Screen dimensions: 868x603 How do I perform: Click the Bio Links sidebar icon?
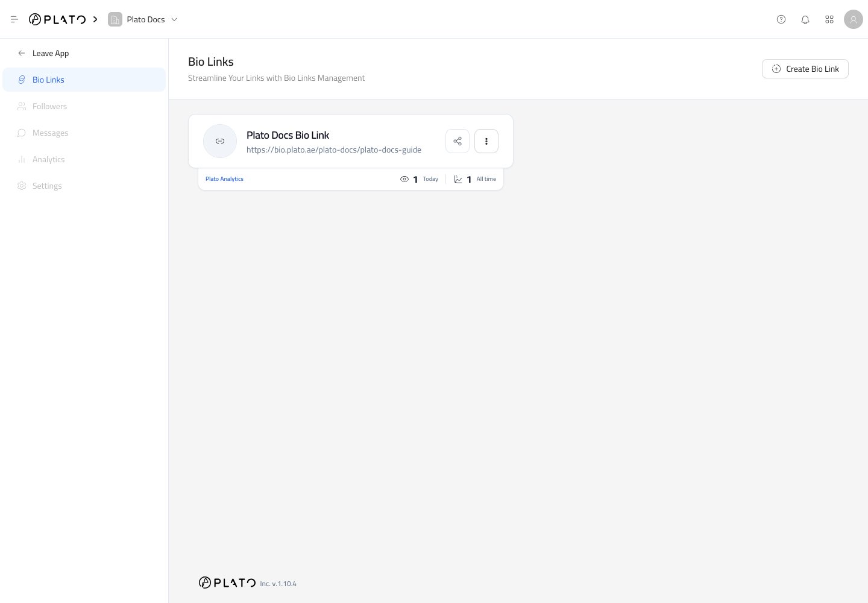tap(22, 80)
